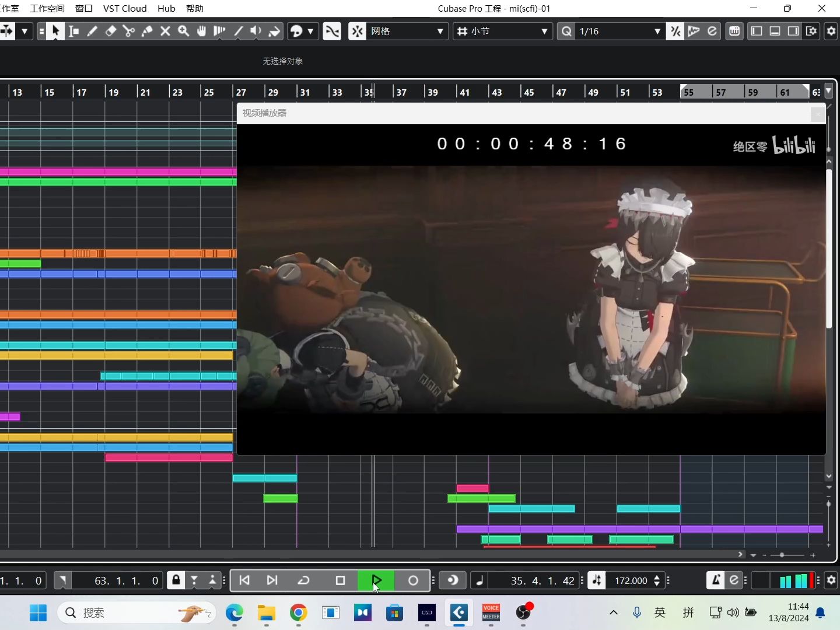Open ruler display format dropdown arrow

pos(828,91)
